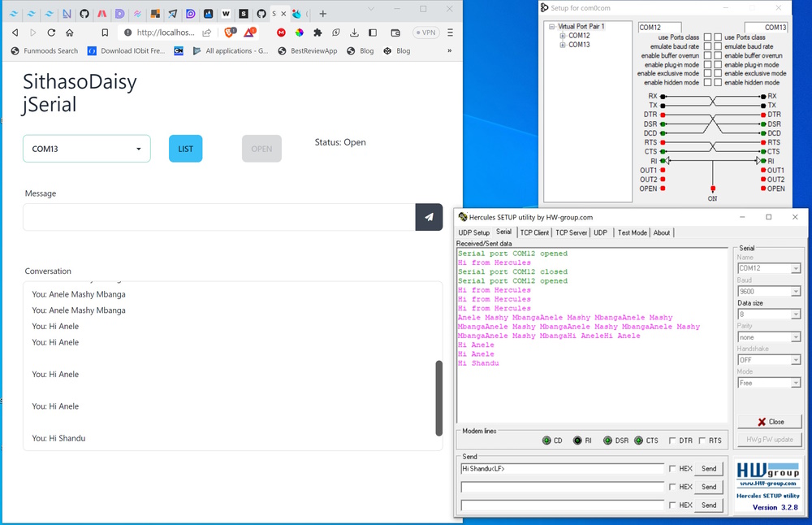Click the DSR modem line indicator
Image resolution: width=812 pixels, height=525 pixels.
point(608,440)
